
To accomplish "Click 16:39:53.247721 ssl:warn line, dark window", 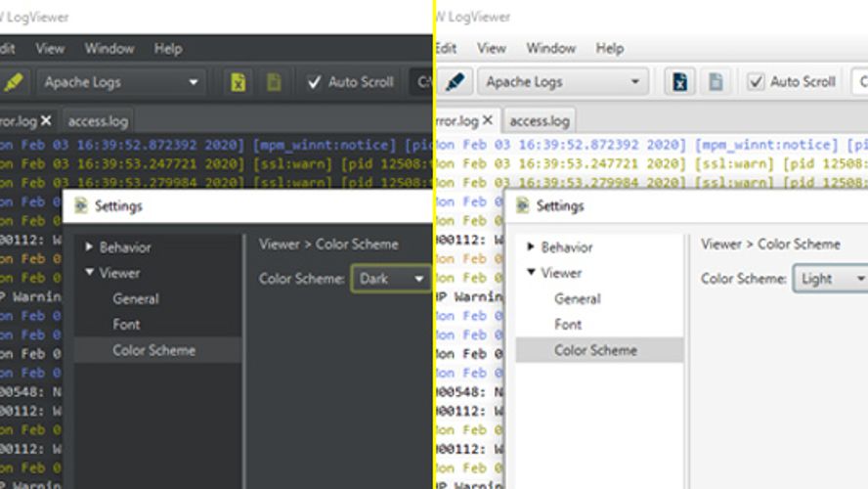I will [216, 164].
